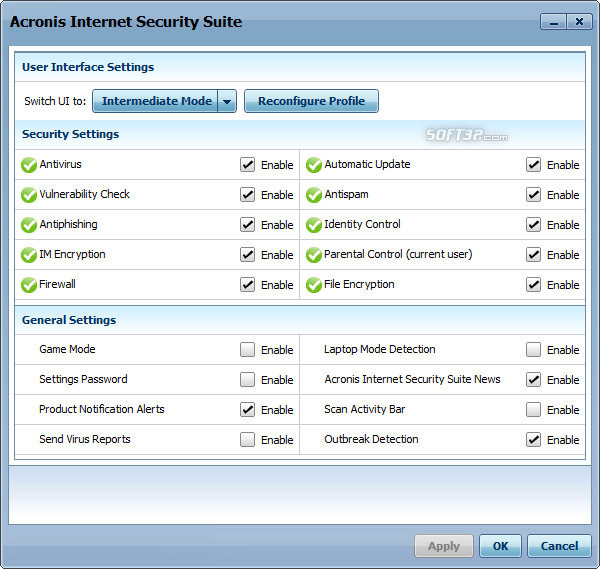Click the General Settings section header

[x=69, y=320]
